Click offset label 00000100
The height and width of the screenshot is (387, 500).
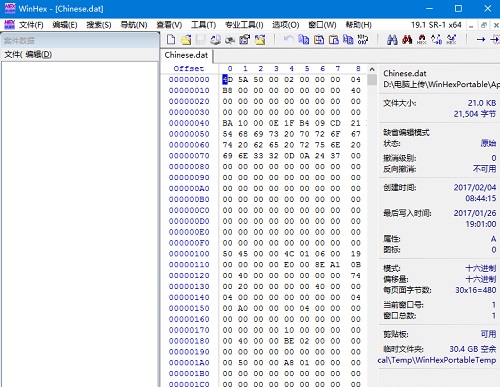[x=189, y=254]
